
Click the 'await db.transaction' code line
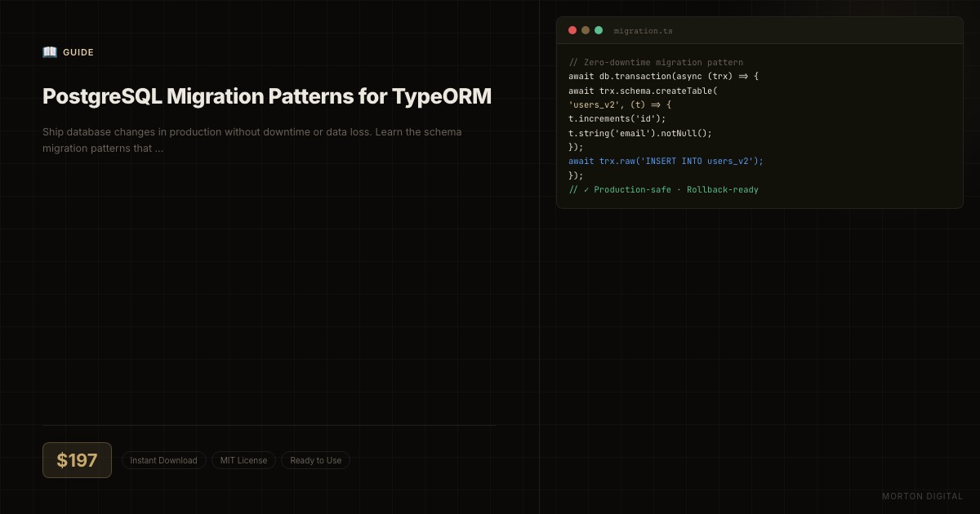(664, 76)
